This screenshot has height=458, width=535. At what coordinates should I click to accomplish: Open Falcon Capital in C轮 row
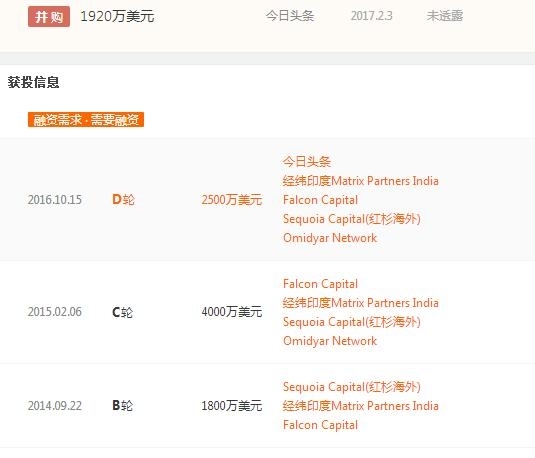[x=320, y=284]
